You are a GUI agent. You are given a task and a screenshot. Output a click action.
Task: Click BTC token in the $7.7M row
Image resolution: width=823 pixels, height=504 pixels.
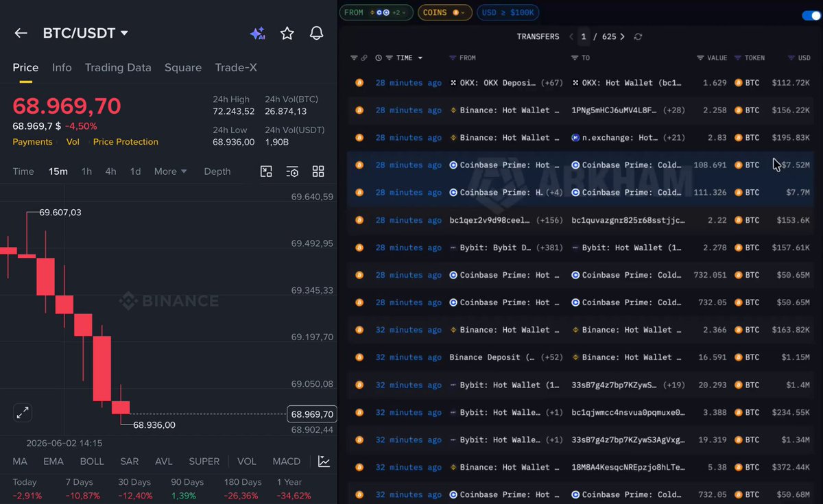[x=747, y=193]
